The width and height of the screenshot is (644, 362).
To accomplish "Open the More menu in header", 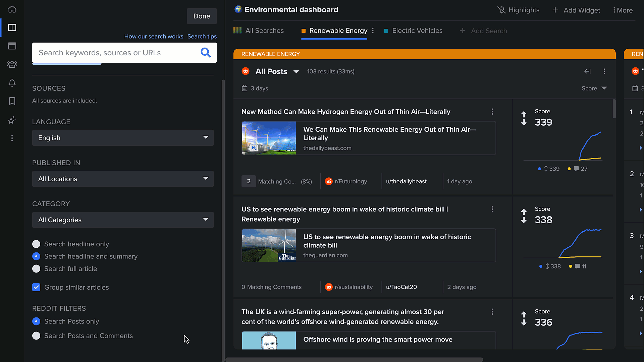I will (x=623, y=10).
